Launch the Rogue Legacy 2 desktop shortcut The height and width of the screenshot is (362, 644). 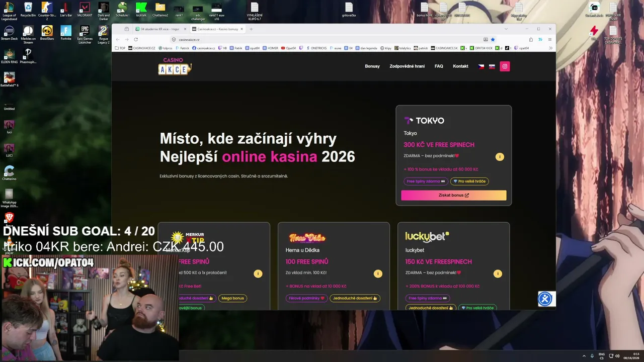click(104, 34)
